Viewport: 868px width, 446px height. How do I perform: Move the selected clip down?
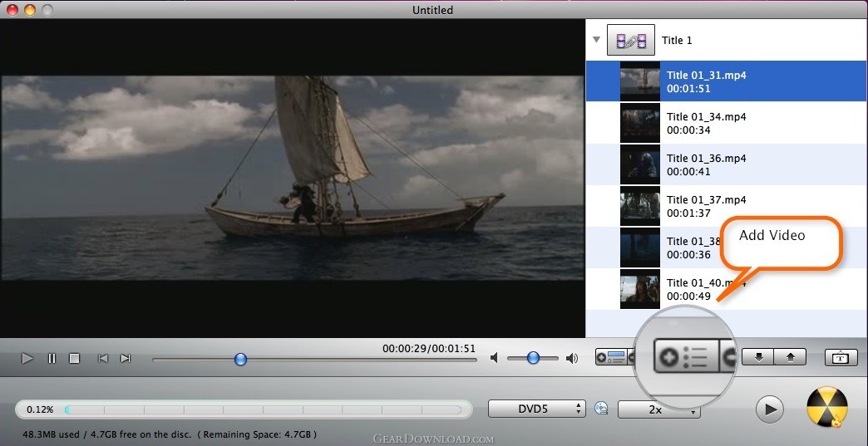[x=758, y=357]
